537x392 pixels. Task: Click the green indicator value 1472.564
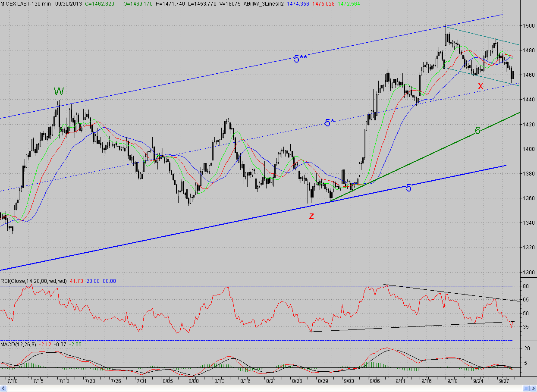349,4
